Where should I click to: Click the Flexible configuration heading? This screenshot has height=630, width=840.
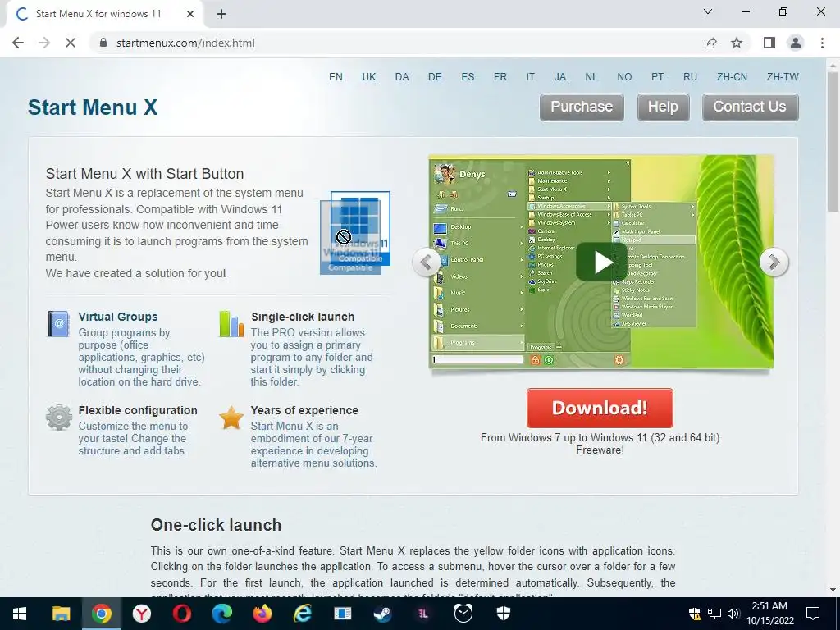[x=138, y=410]
